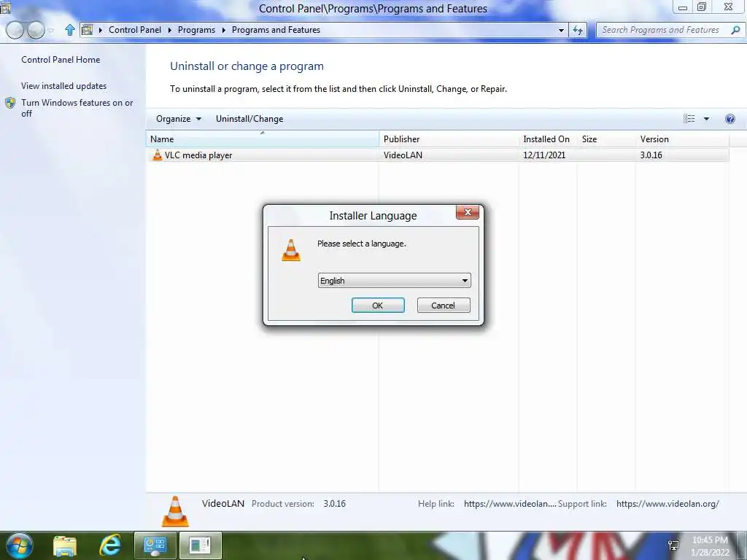Sort list by Size column
Screen dimensions: 747x560
606,139
